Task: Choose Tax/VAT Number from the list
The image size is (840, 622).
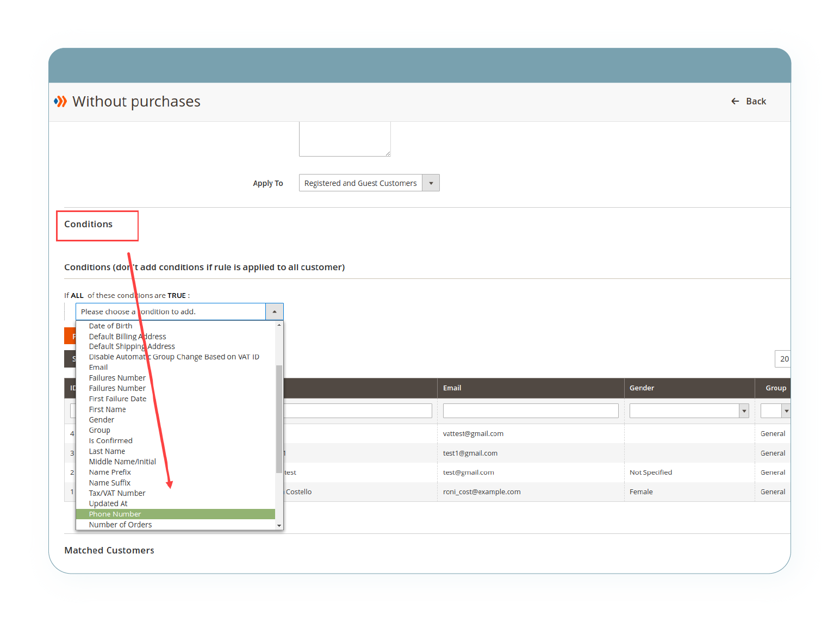Action: [x=117, y=493]
